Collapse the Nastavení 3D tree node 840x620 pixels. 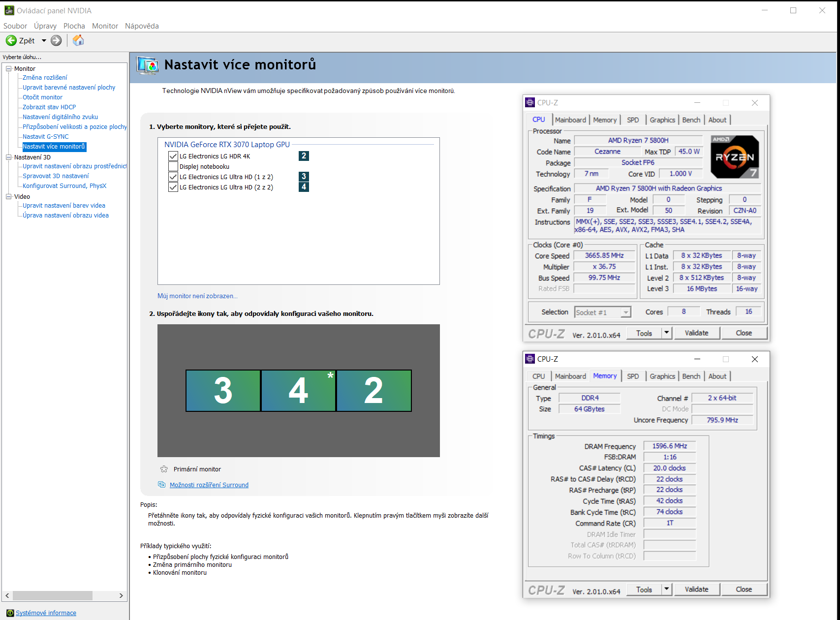pos(8,157)
